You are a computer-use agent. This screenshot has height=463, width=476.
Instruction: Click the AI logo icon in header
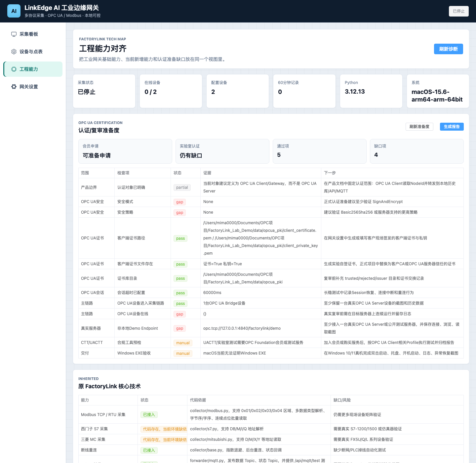14,11
